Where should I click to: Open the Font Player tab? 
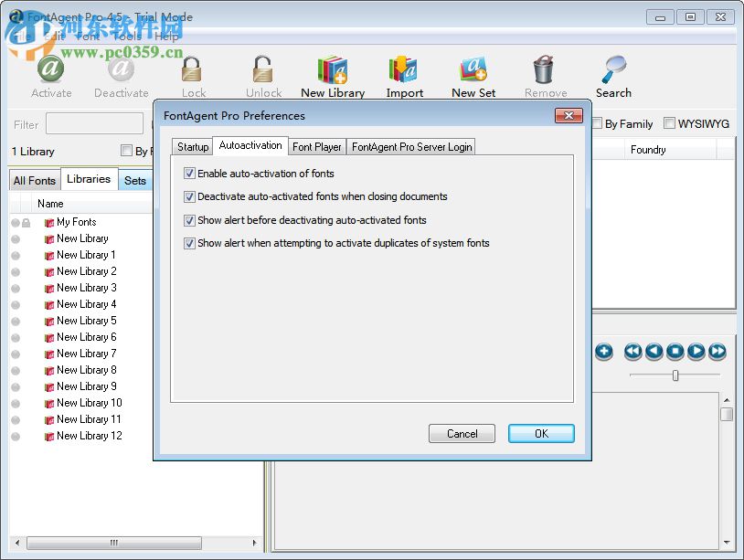pyautogui.click(x=316, y=146)
